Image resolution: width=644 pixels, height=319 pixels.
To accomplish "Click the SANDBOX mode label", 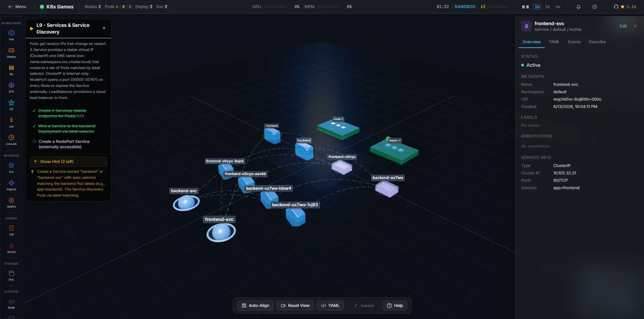I will click(x=465, y=7).
